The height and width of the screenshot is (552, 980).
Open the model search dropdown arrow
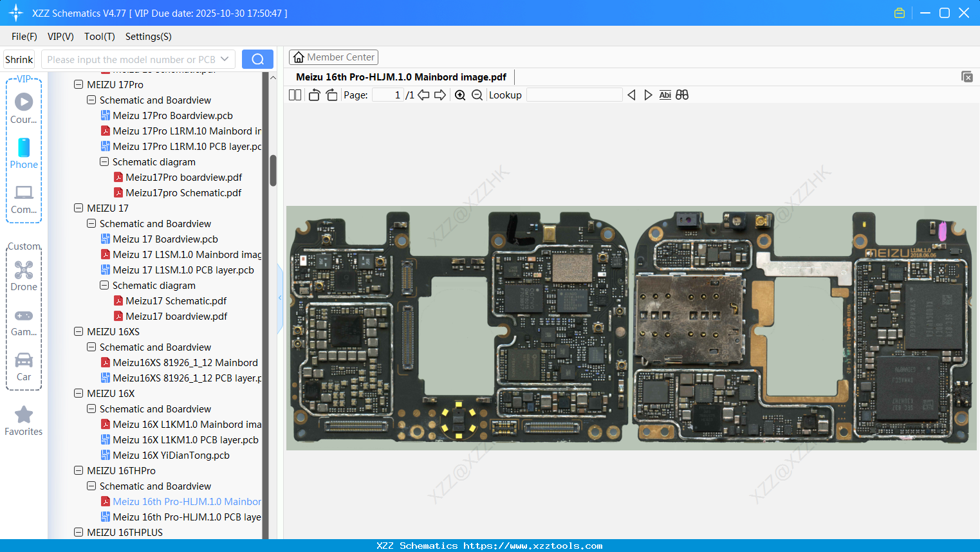(225, 59)
